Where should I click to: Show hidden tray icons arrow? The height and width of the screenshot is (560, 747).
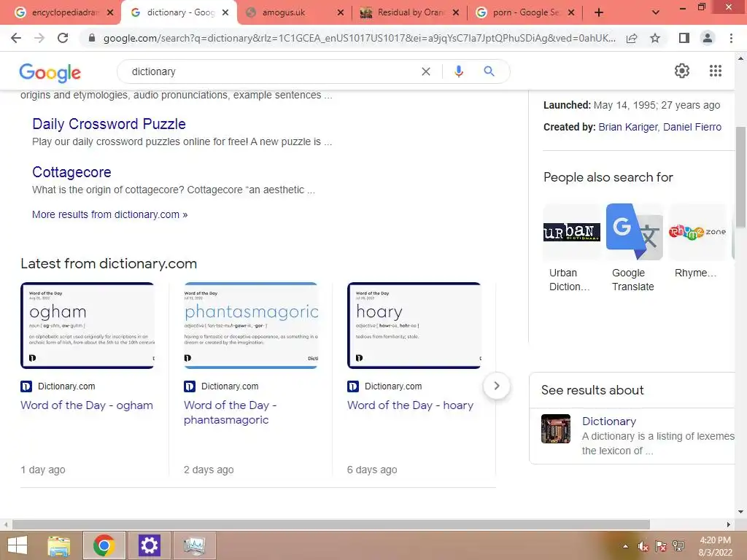click(x=625, y=546)
